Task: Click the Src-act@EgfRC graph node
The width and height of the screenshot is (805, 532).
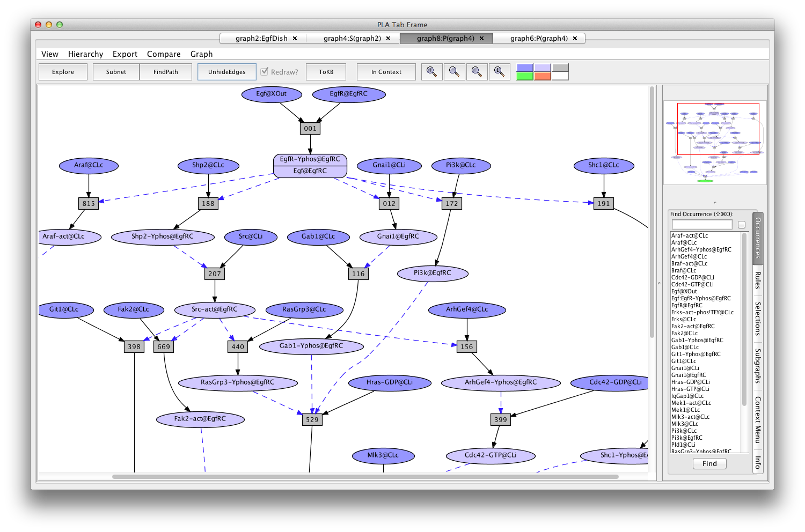Action: pyautogui.click(x=215, y=309)
